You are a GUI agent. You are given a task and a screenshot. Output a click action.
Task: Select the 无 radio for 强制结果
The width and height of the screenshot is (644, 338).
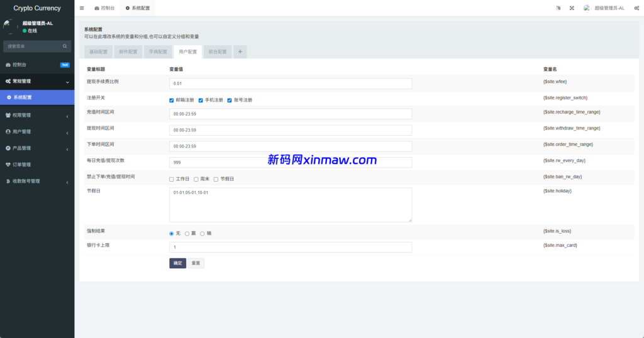click(171, 234)
